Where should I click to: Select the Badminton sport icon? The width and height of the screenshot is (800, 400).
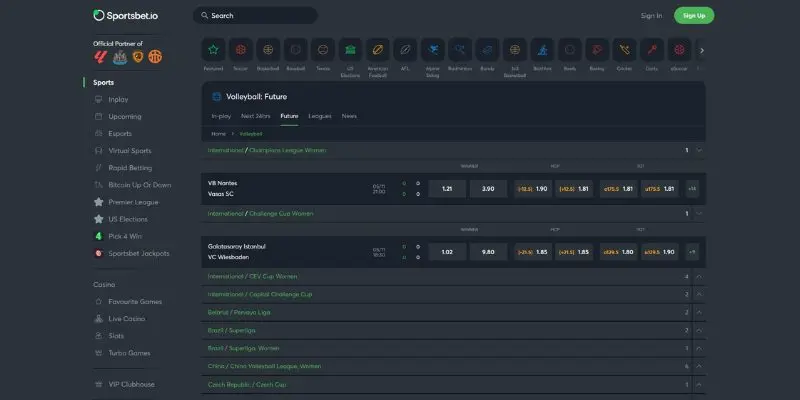pyautogui.click(x=460, y=49)
